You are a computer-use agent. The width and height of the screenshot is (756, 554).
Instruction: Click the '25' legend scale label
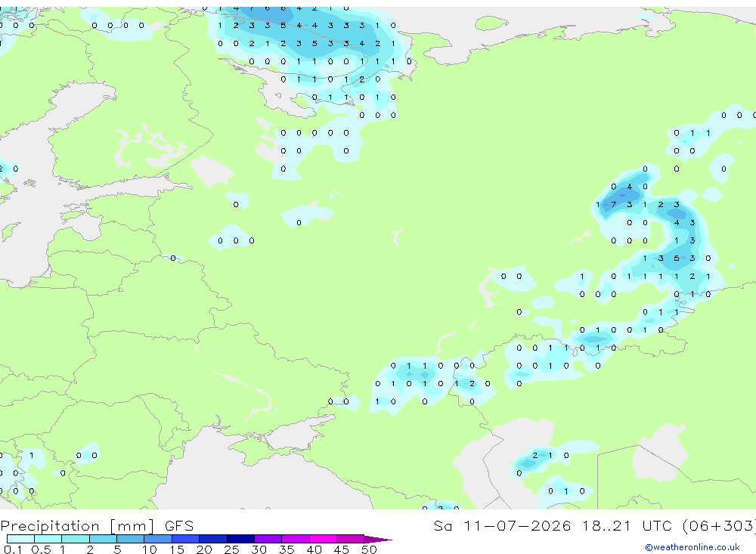point(231,549)
